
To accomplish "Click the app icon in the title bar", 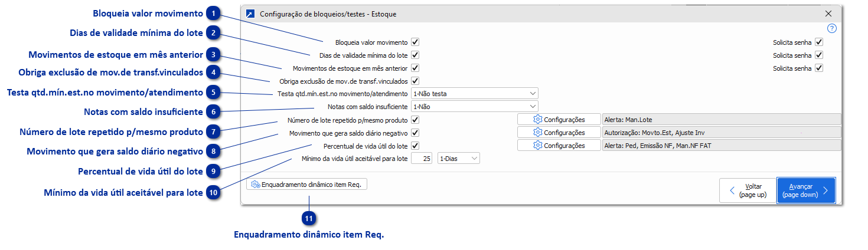I will (250, 14).
